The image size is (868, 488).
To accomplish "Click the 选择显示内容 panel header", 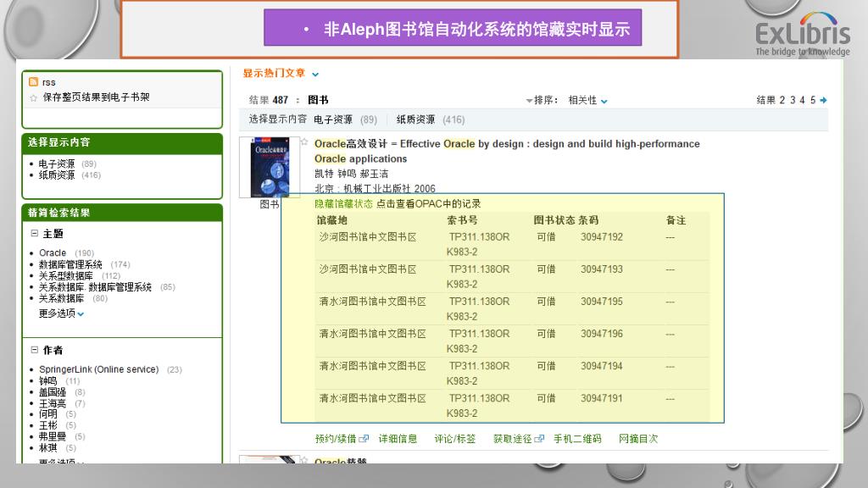I will coord(122,142).
